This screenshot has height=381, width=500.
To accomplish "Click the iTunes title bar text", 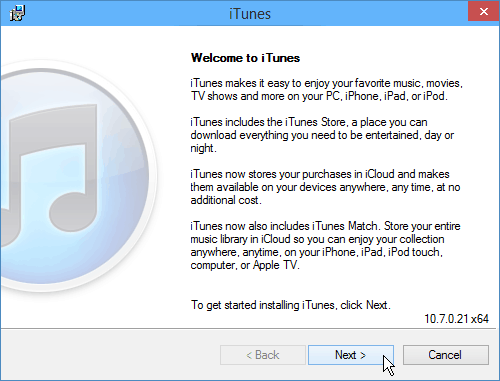I will pyautogui.click(x=250, y=14).
